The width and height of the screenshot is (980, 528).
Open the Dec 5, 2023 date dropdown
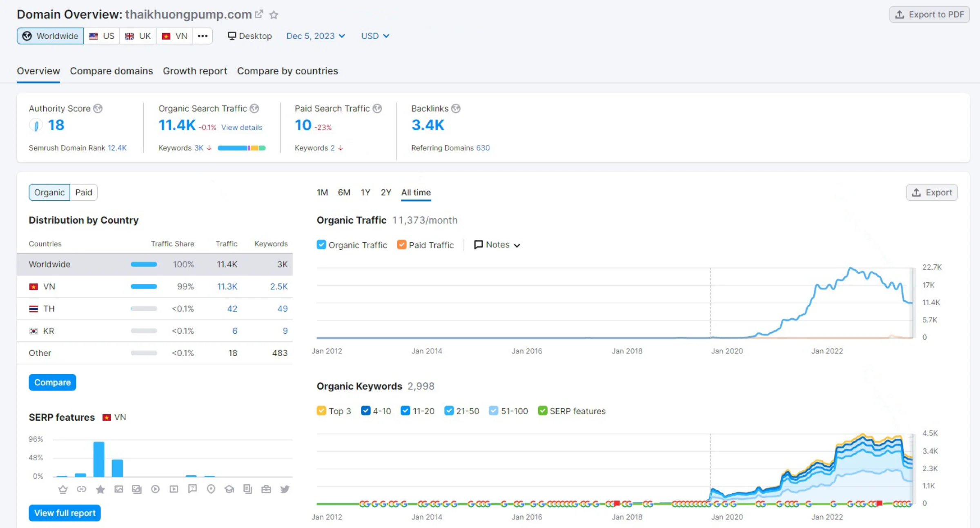316,36
